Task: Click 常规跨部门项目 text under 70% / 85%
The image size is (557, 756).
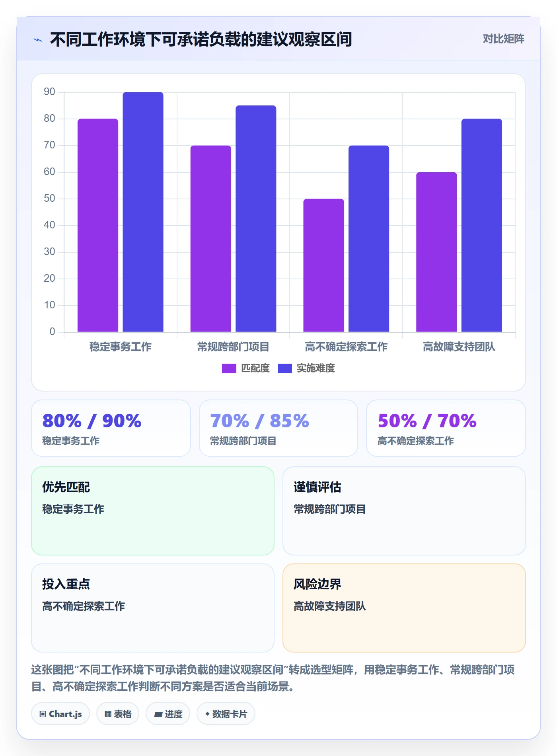Action: (x=243, y=441)
